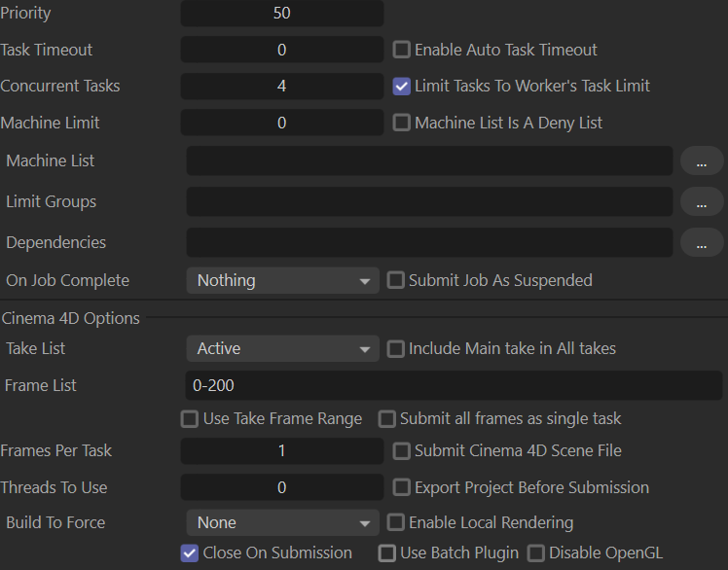728x570 pixels.
Task: Toggle the Use Batch Plugin checkbox
Action: point(387,553)
